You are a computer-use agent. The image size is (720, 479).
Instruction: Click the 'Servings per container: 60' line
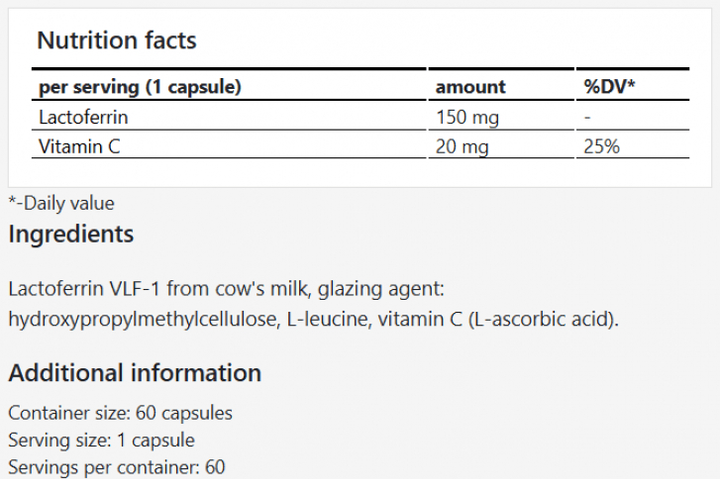[118, 467]
